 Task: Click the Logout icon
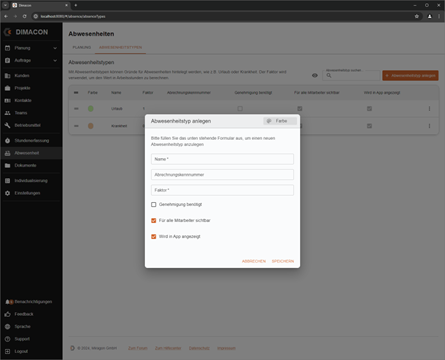coord(7,351)
